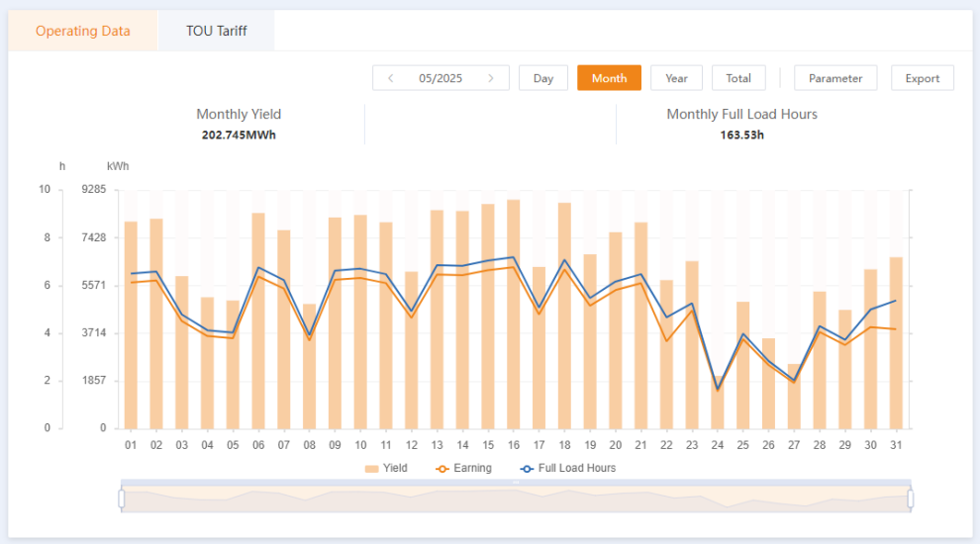980x544 pixels.
Task: Open the Parameter settings
Action: coord(835,78)
